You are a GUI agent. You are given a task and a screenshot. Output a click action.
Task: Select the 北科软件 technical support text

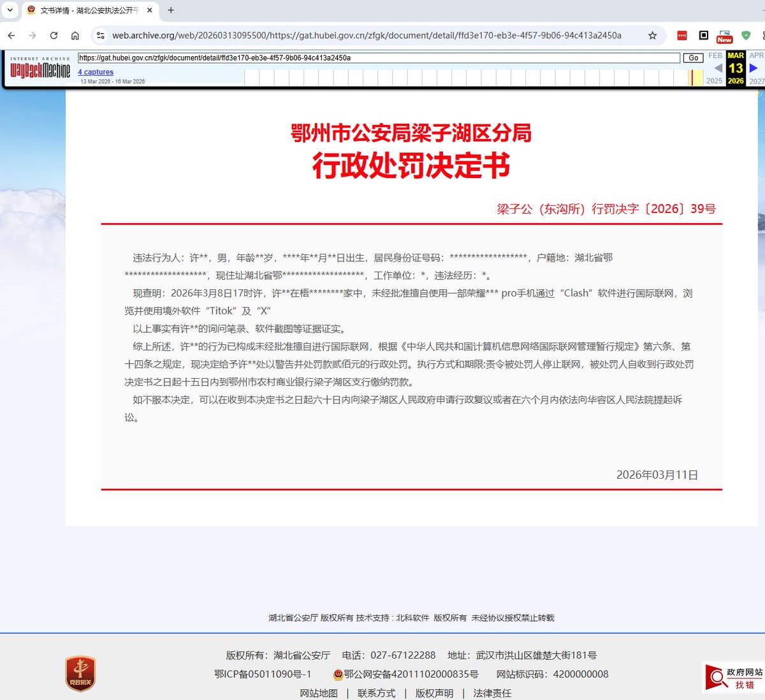412,618
